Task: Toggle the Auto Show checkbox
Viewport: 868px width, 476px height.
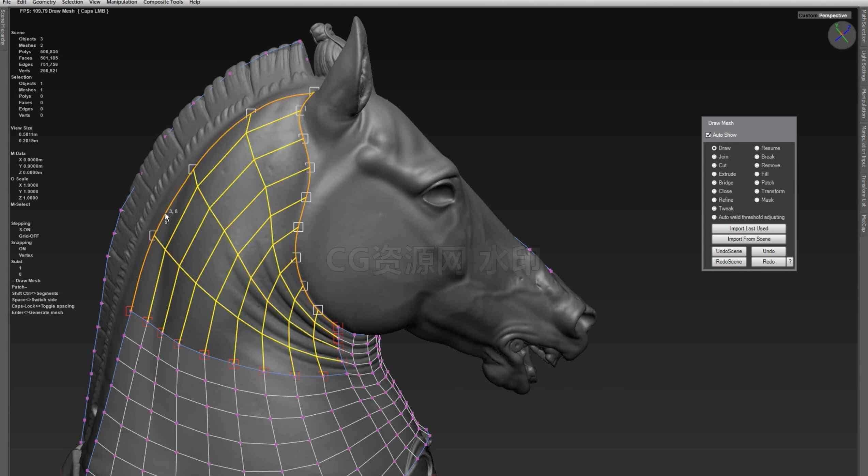Action: click(x=708, y=135)
